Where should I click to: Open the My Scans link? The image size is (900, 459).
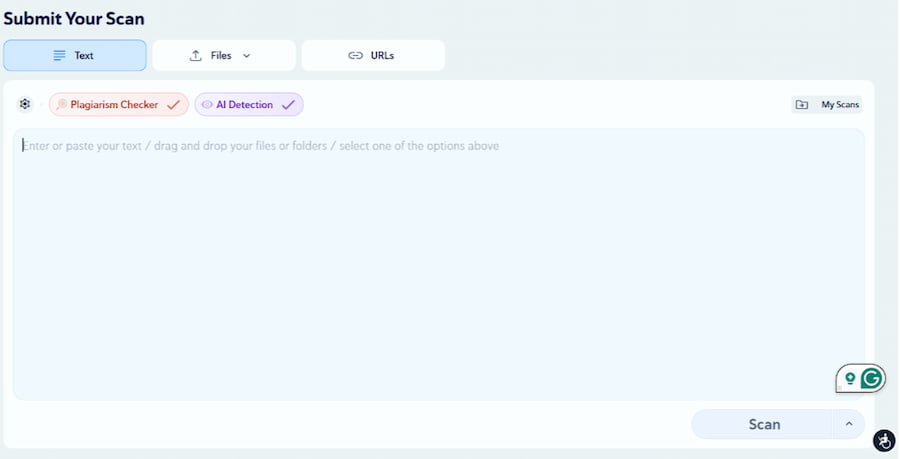point(840,105)
